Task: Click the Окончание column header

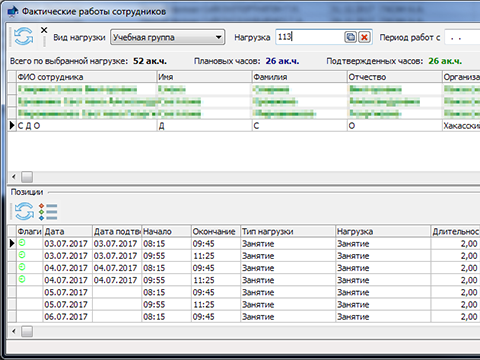Action: [x=216, y=231]
